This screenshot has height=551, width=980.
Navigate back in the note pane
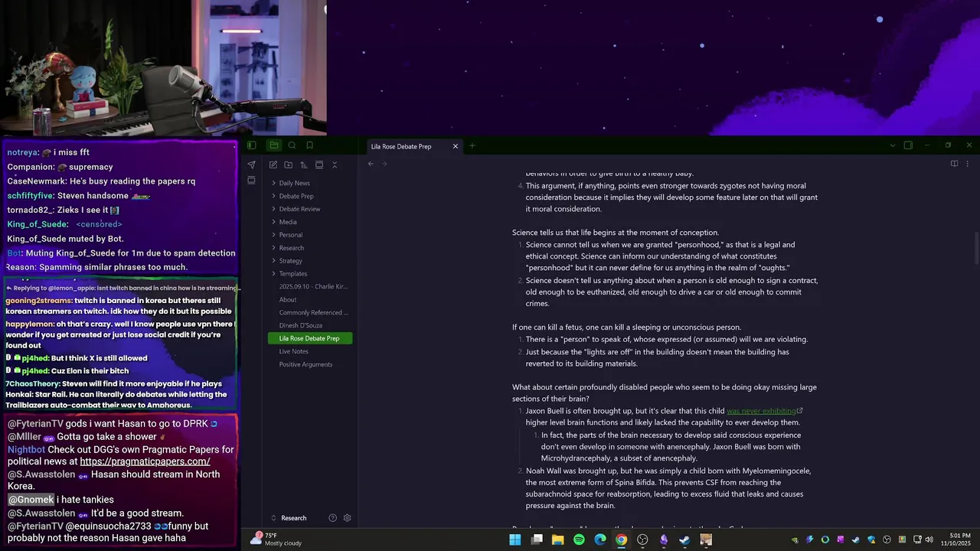pyautogui.click(x=371, y=164)
